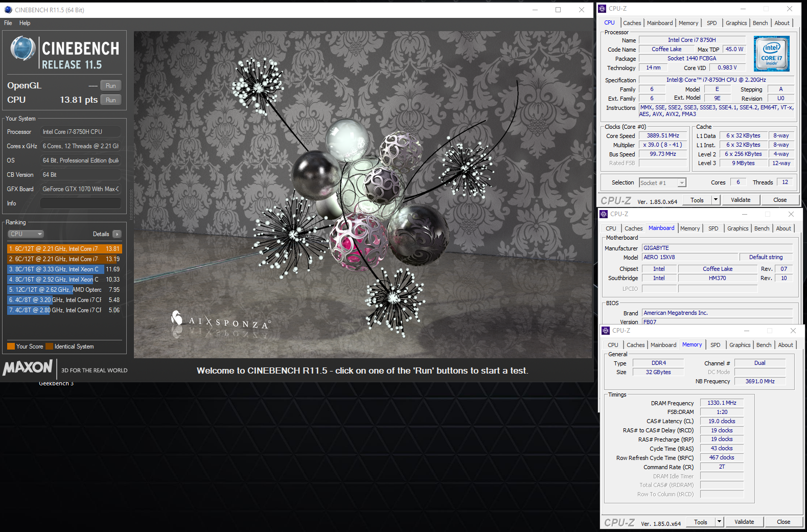This screenshot has height=532, width=807.
Task: Click the Core Speed 3889.51 MHz value
Action: [663, 135]
